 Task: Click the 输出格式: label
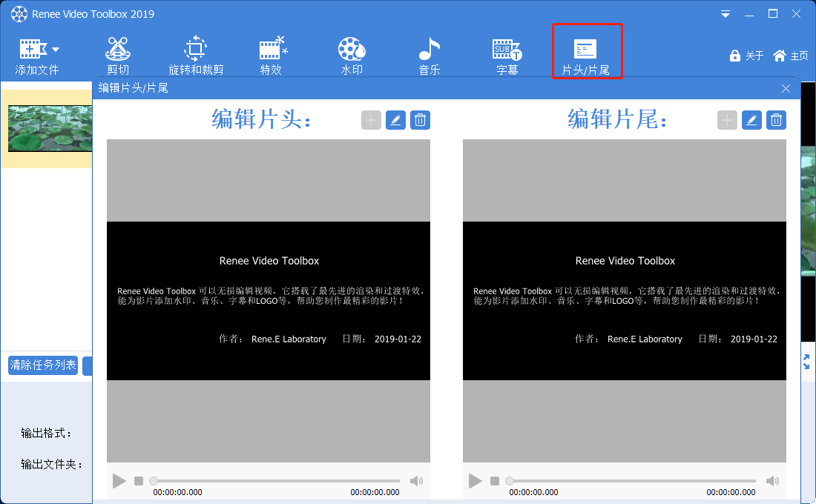tap(46, 433)
